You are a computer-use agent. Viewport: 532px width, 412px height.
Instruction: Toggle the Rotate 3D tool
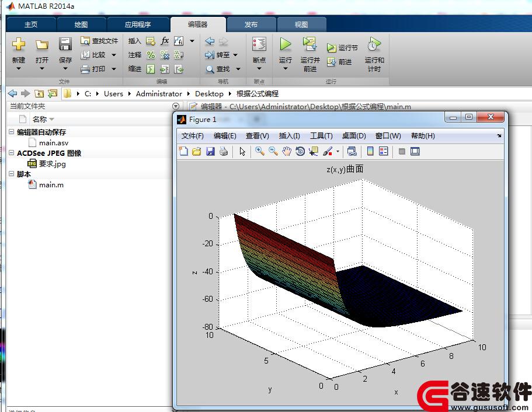pos(300,151)
